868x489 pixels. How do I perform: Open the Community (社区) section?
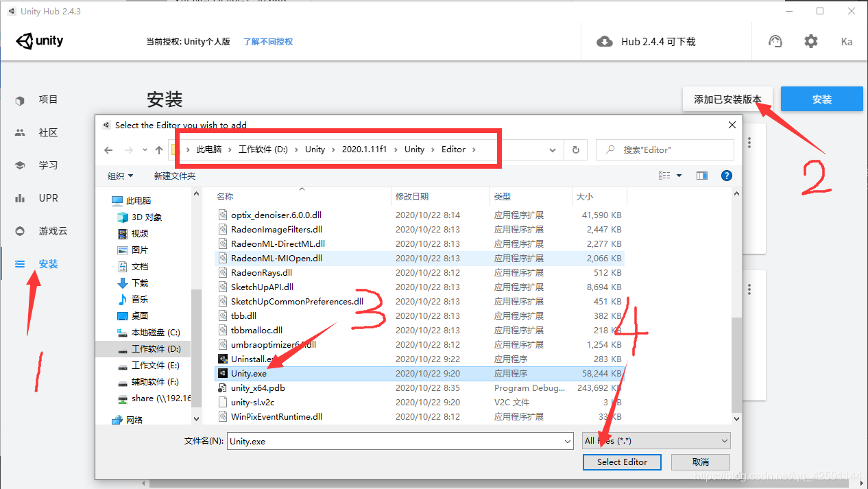tap(38, 132)
